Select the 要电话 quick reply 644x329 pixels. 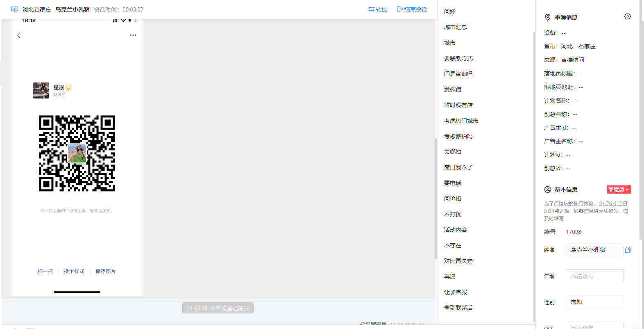click(453, 183)
